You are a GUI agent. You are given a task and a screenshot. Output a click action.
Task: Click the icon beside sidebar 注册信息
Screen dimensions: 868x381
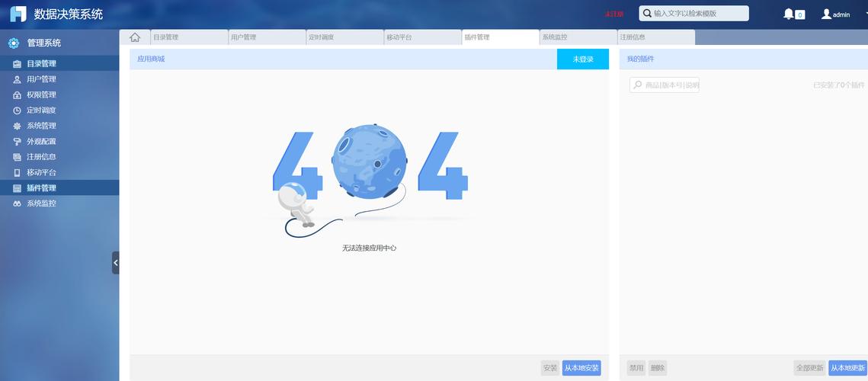point(18,157)
